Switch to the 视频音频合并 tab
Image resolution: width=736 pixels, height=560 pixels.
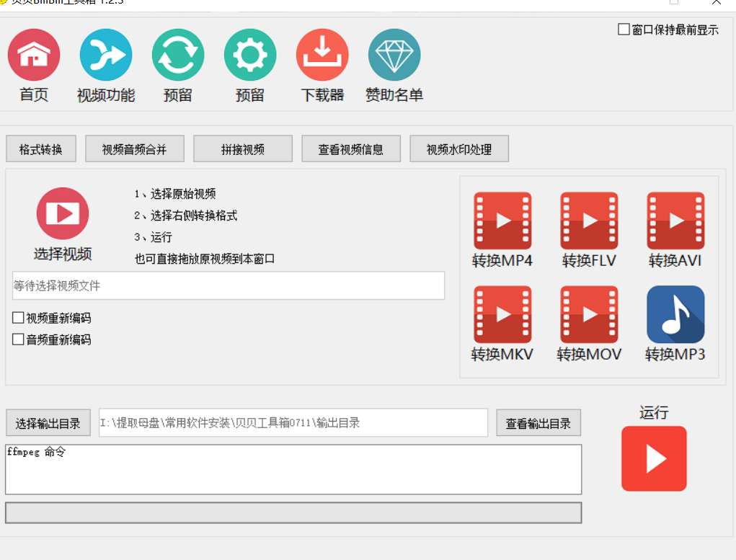coord(134,149)
